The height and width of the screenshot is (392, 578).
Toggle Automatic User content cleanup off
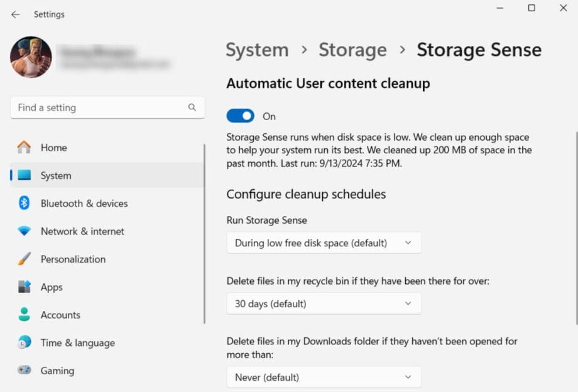click(x=239, y=116)
